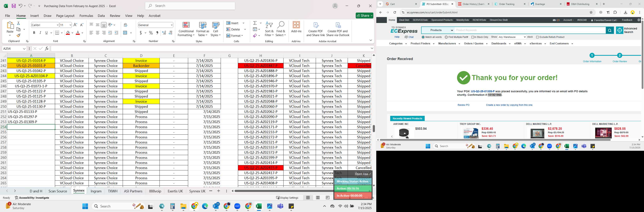Click PO number US-Q3-25-01309-P link

[x=483, y=91]
